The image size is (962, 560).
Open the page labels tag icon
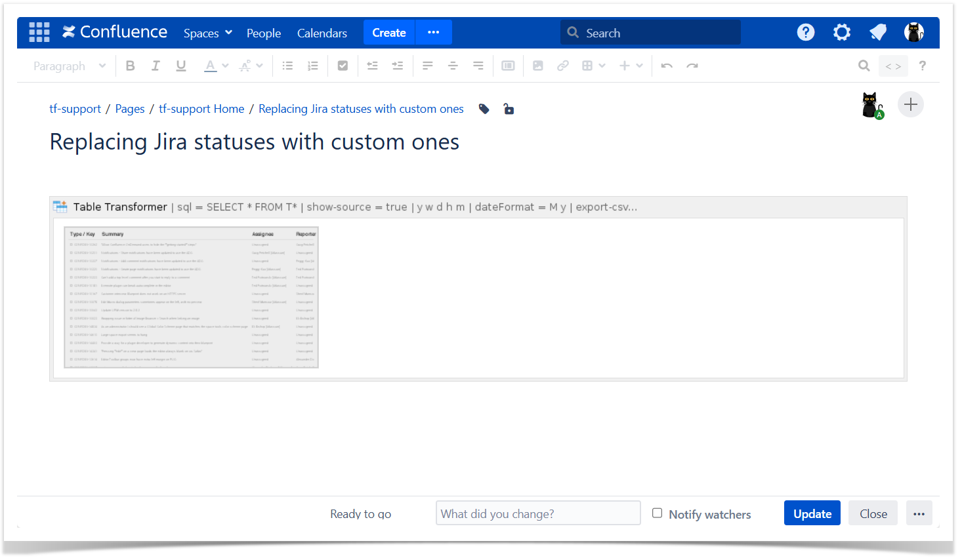pyautogui.click(x=484, y=109)
